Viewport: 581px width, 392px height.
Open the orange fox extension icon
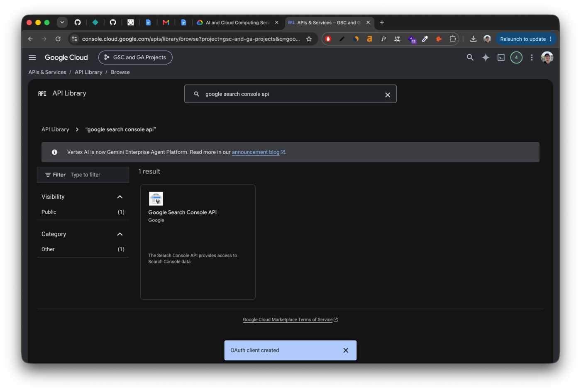439,39
